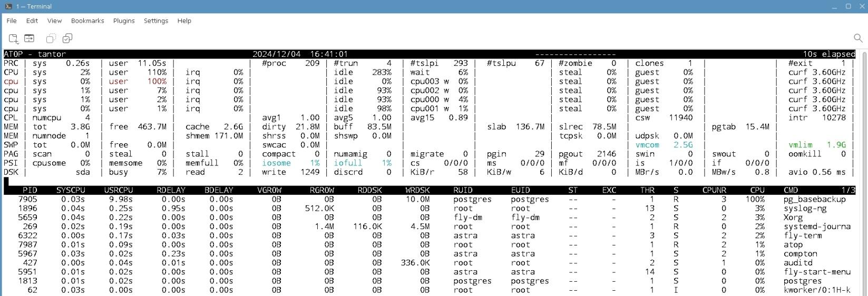Click the greyed-out copy icon
Image resolution: width=868 pixels, height=296 pixels.
click(x=51, y=38)
